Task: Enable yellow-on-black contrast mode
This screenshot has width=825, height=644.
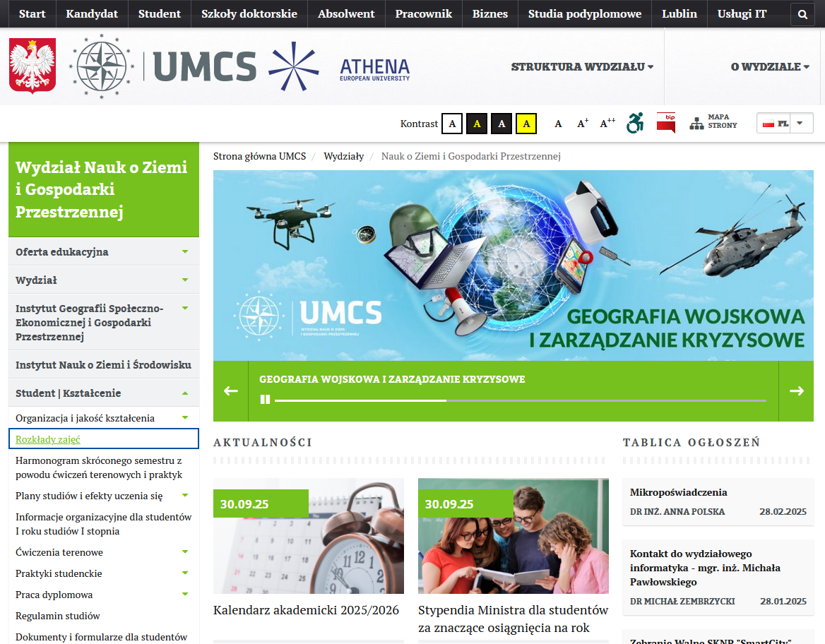Action: (477, 124)
